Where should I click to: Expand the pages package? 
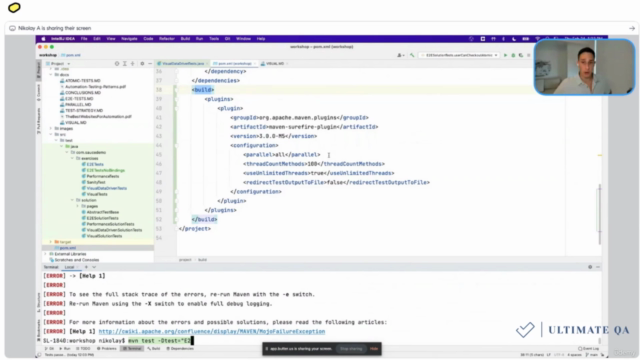pos(78,206)
